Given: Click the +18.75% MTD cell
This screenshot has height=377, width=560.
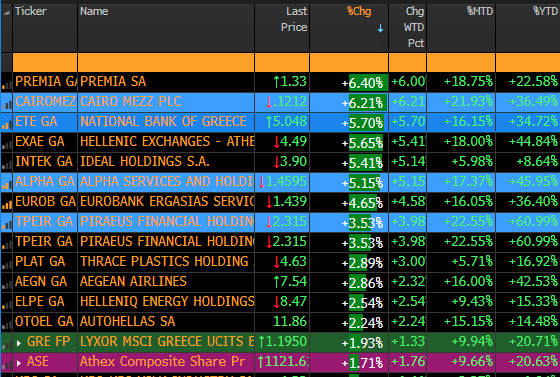Looking at the screenshot, I should (461, 82).
